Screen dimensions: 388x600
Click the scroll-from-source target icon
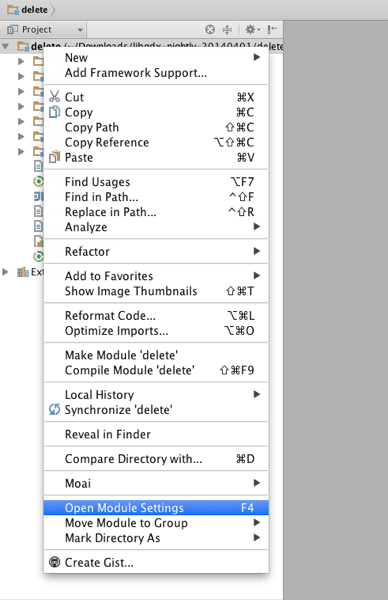tap(210, 29)
